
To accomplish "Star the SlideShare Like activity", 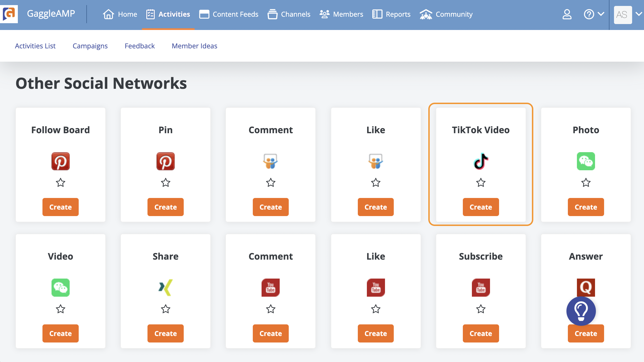I will tap(376, 183).
